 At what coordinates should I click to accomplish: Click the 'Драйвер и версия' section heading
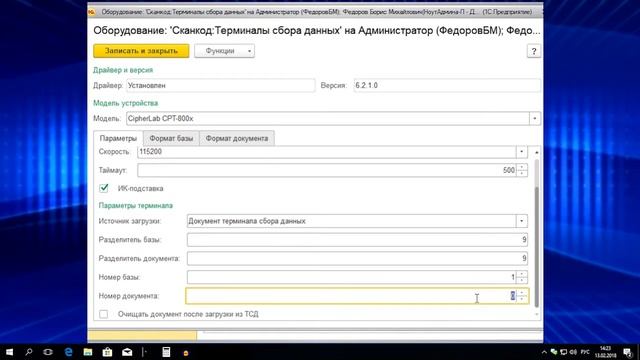123,70
